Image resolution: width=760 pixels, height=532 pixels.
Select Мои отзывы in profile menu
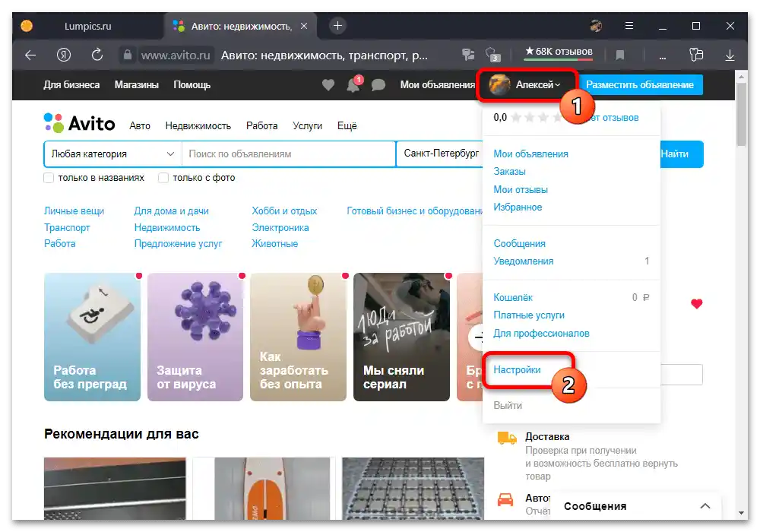pos(521,190)
